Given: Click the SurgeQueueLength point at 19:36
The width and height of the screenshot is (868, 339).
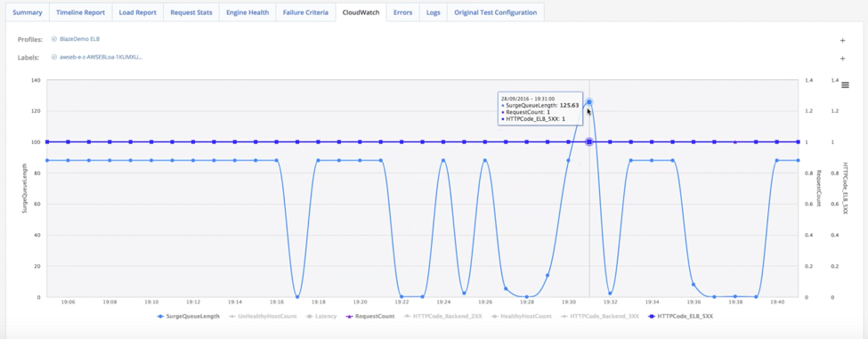Looking at the screenshot, I should pyautogui.click(x=694, y=285).
